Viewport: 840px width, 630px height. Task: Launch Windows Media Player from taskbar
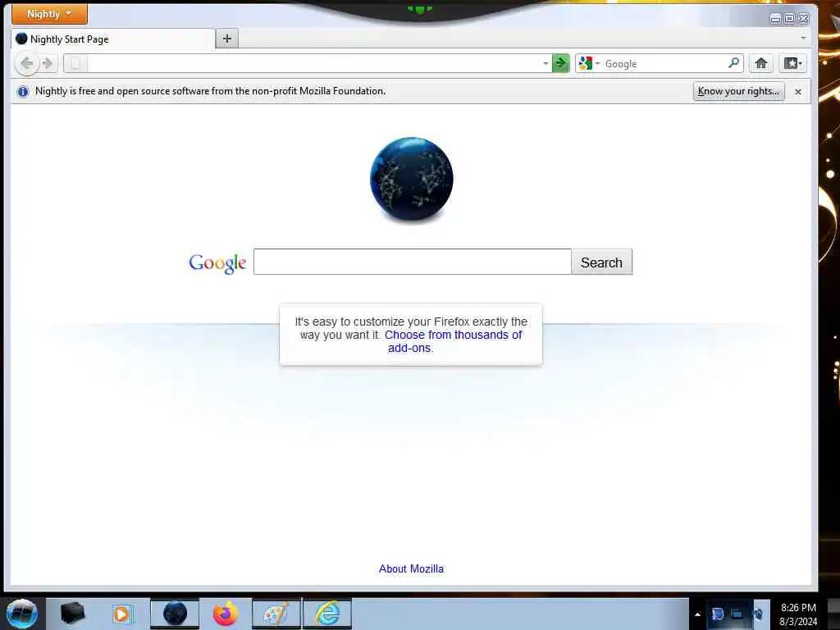(121, 614)
